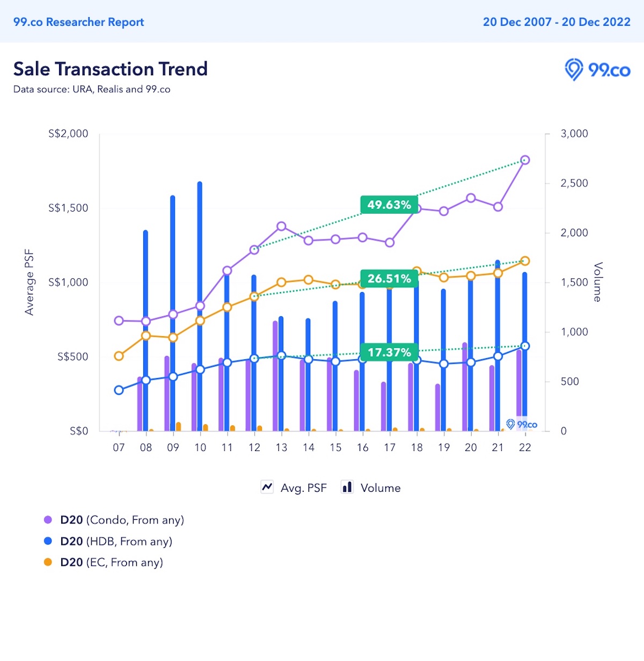
Task: Click the purple D20 Condo legend dot
Action: coord(48,520)
